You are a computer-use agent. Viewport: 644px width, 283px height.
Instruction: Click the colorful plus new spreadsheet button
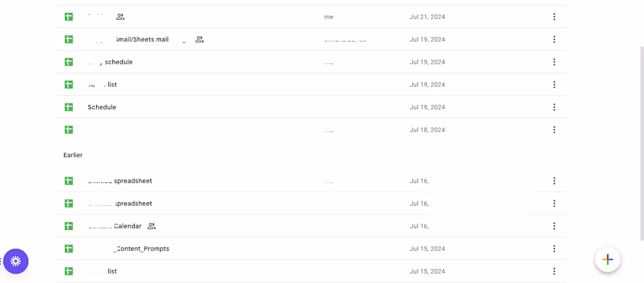click(608, 260)
